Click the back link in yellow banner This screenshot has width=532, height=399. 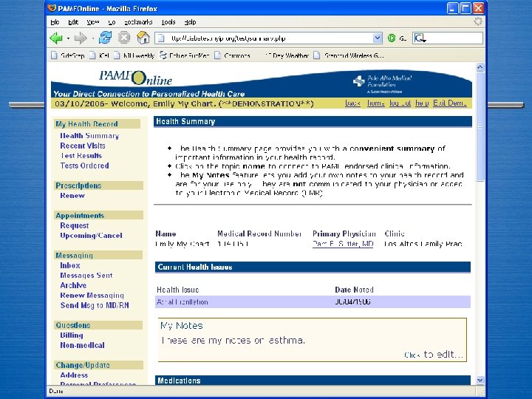coord(352,103)
